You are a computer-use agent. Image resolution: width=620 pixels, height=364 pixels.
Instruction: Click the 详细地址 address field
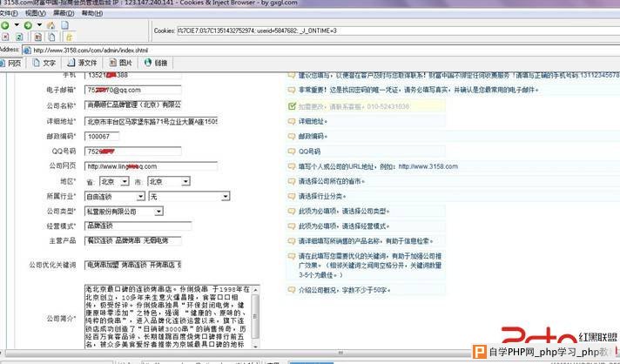click(151, 121)
